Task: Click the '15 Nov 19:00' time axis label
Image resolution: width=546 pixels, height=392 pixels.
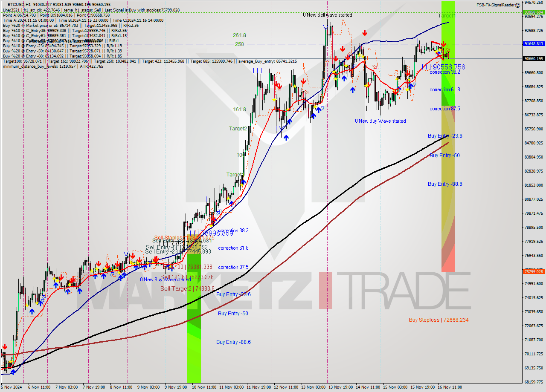Action: (422, 387)
